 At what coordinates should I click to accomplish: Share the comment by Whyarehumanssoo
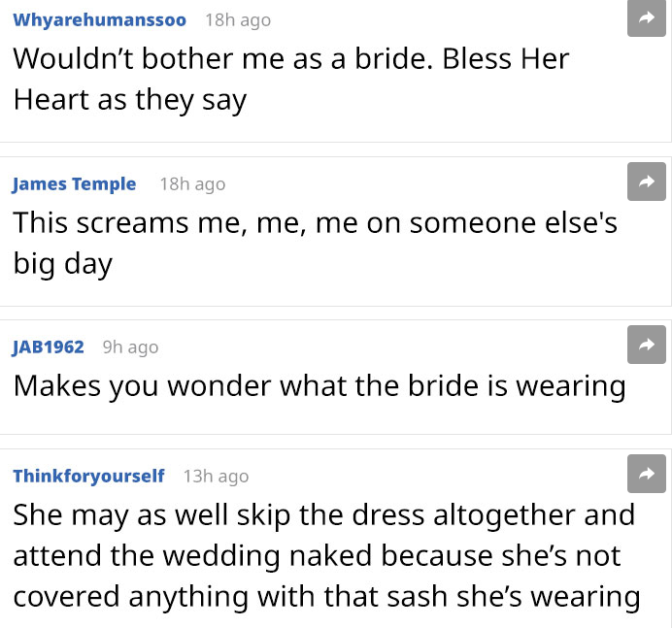[x=647, y=17]
